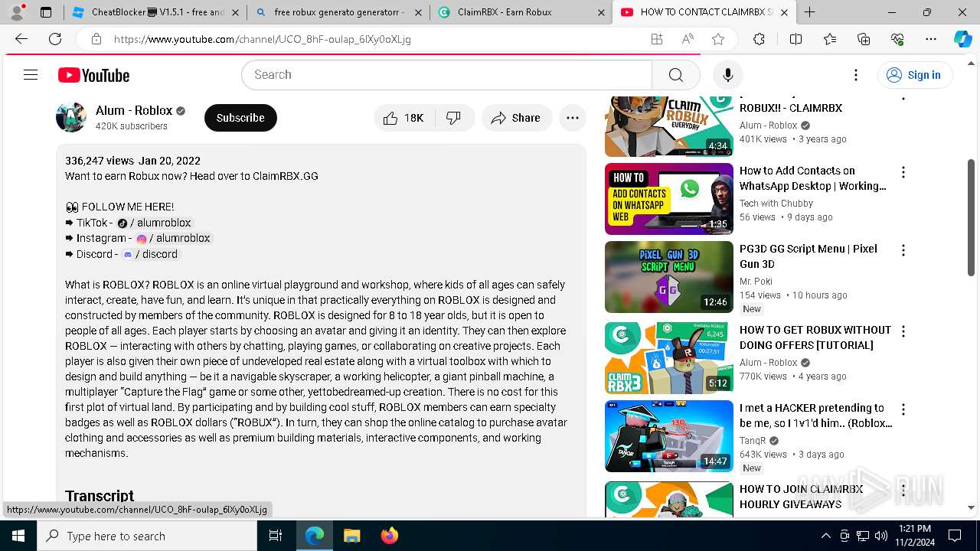
Task: Refresh the current page
Action: click(x=55, y=39)
